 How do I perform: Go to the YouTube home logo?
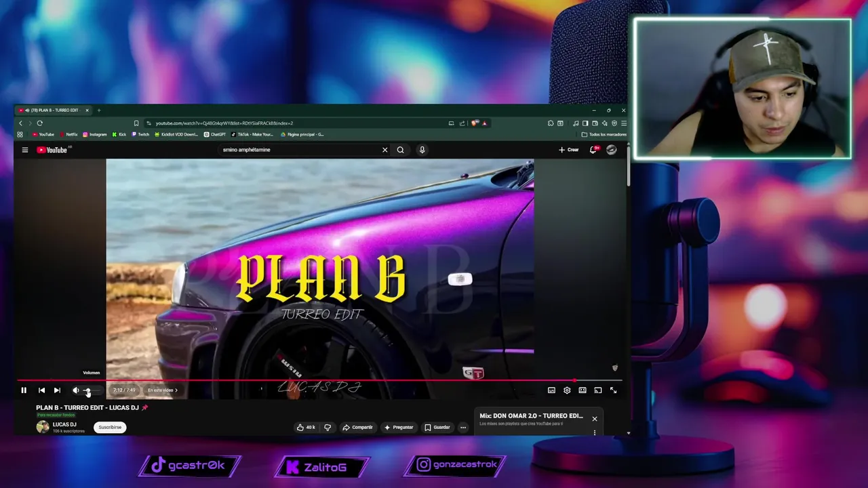click(x=52, y=150)
